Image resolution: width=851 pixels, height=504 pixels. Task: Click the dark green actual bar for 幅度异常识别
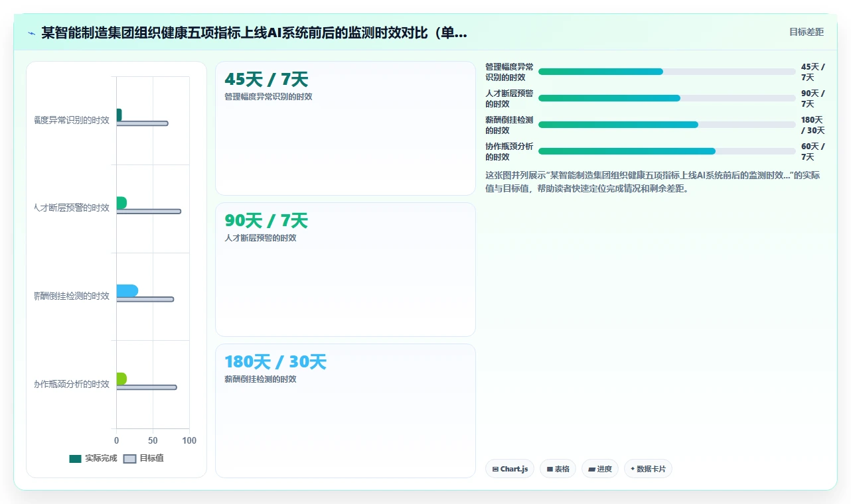coord(119,115)
